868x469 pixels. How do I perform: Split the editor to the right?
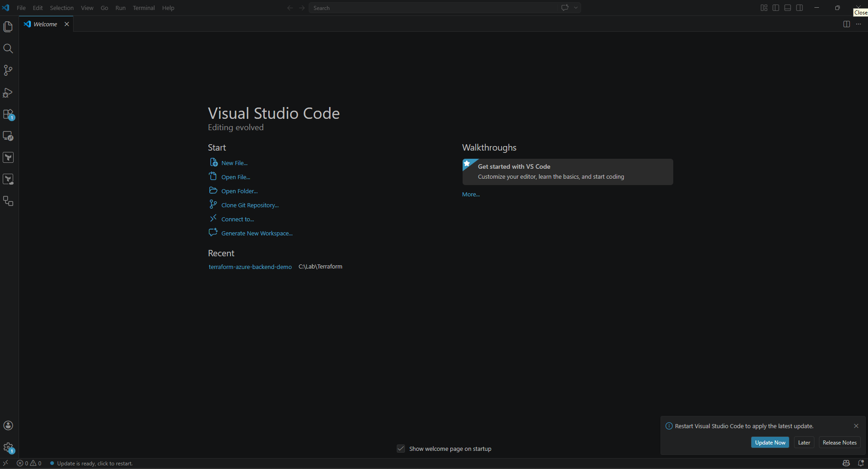coord(847,24)
